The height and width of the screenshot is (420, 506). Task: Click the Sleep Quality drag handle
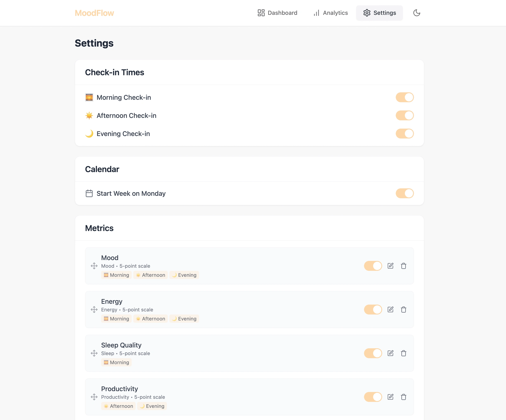[x=94, y=353]
